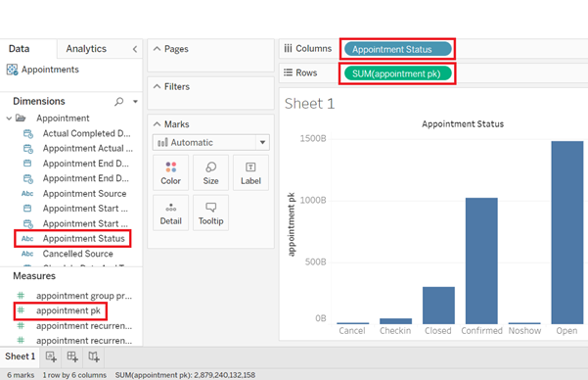Click date icon beside Appointment Source's preceding End D... field
Image resolution: width=588 pixels, height=380 pixels.
click(x=28, y=178)
